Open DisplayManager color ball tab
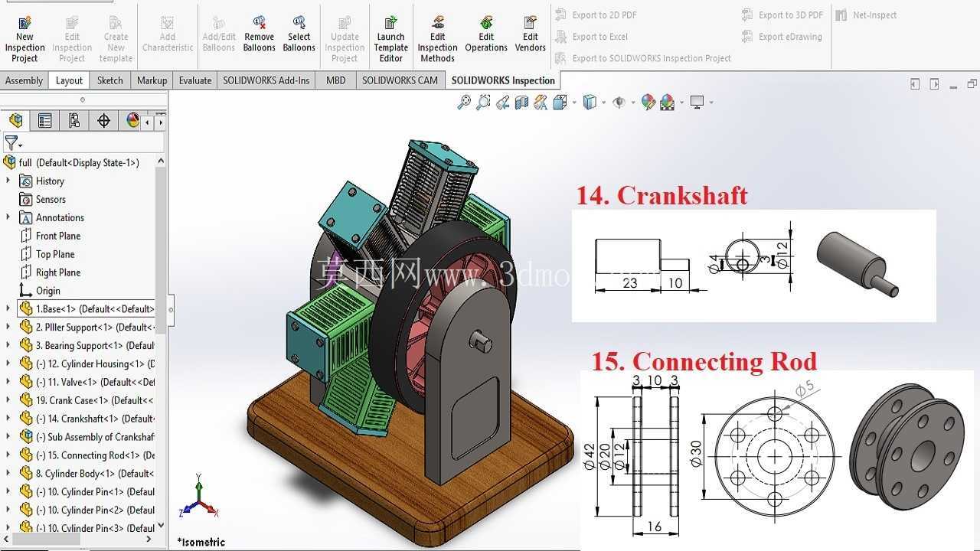The width and height of the screenshot is (980, 551). 132,120
